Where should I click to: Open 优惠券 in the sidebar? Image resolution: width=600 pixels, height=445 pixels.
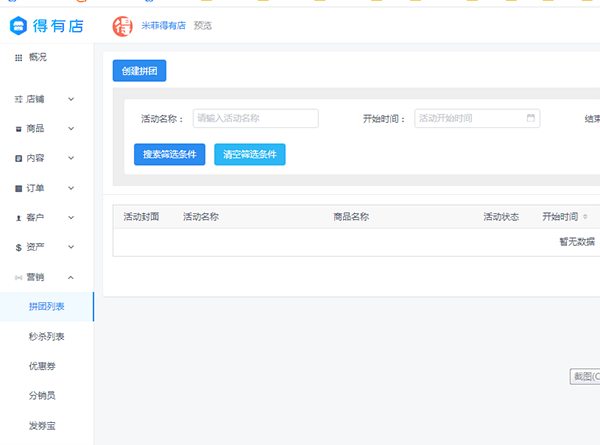click(42, 366)
